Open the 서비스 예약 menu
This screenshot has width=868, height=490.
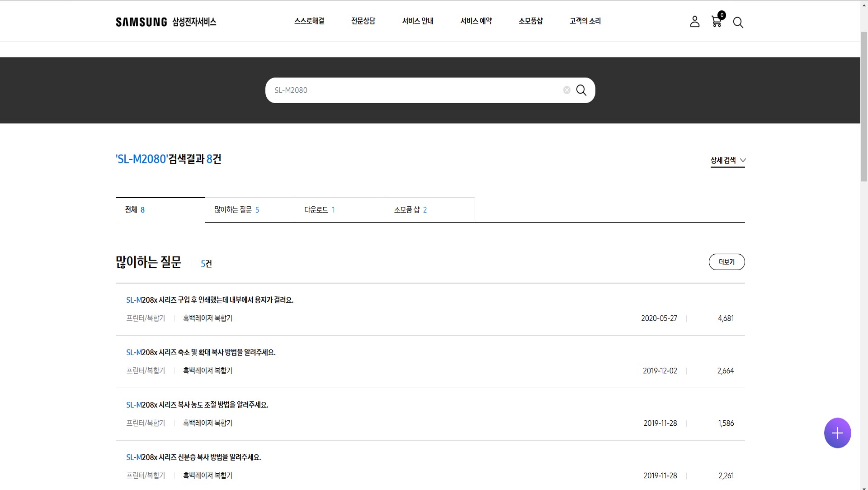coord(476,21)
